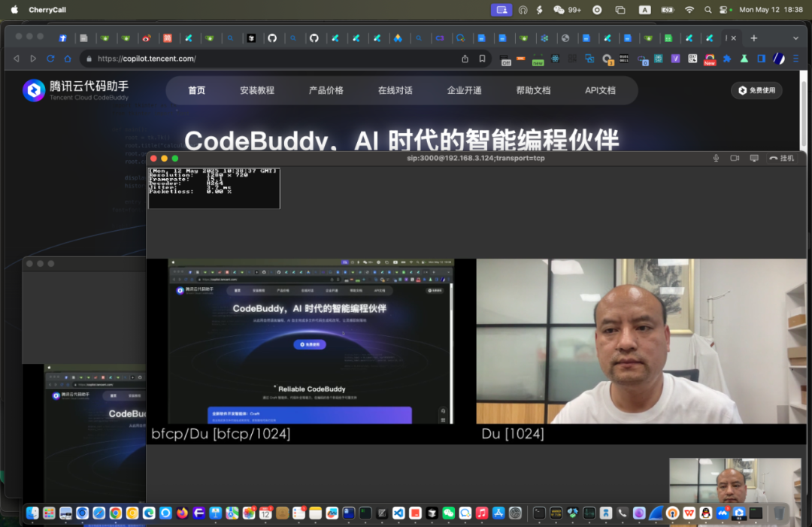
Task: Mute the microphone in the CherryCall call window
Action: [x=717, y=159]
